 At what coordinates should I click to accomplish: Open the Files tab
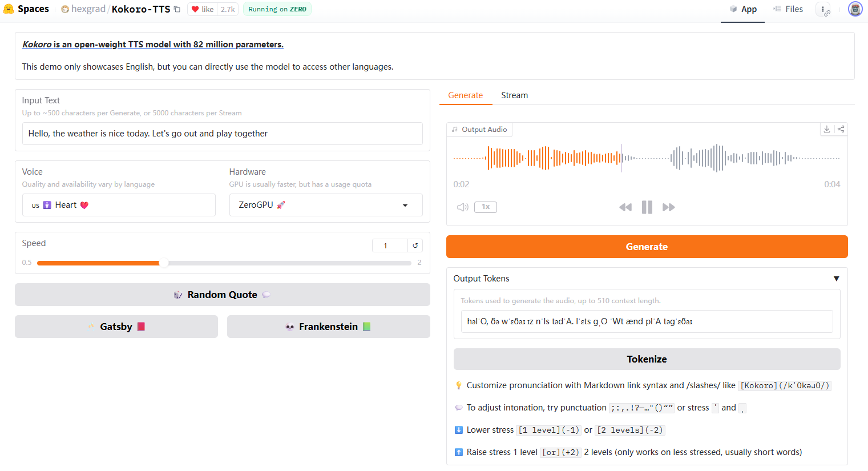[788, 9]
